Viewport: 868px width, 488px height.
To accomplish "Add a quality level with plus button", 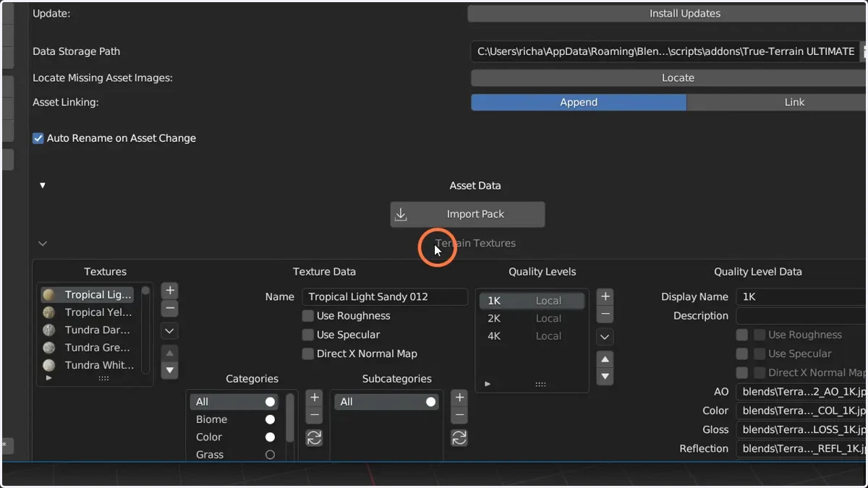I will pyautogui.click(x=605, y=296).
